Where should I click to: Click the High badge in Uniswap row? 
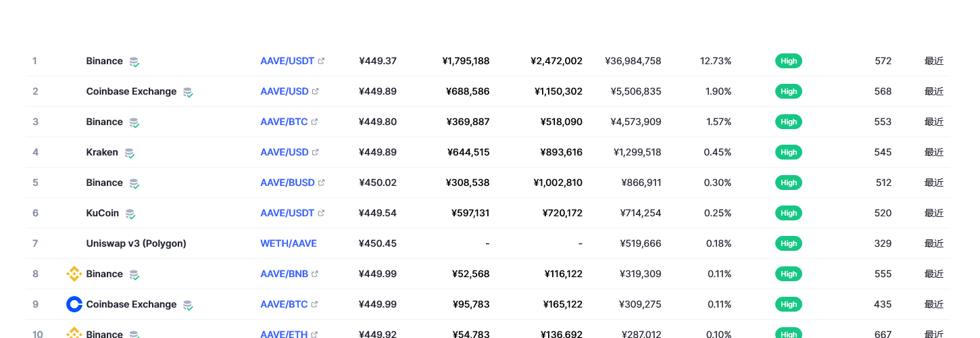pos(788,243)
